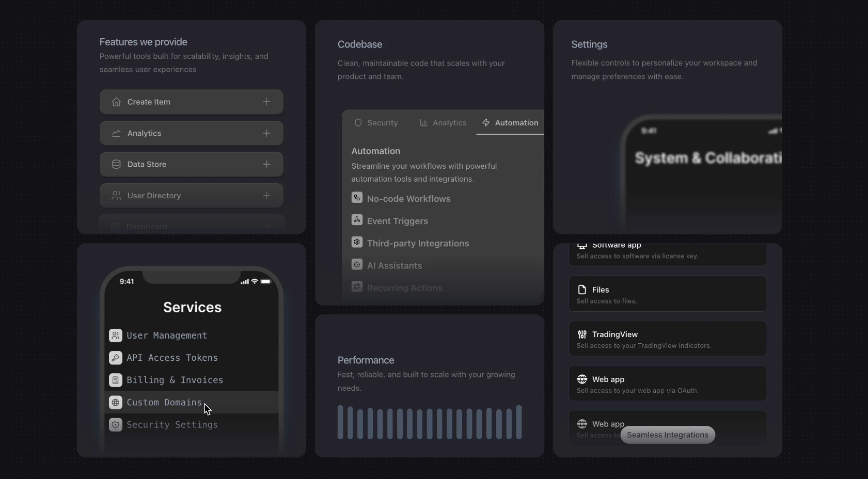The image size is (868, 479).
Task: Click the phone battery icon
Action: (x=266, y=281)
